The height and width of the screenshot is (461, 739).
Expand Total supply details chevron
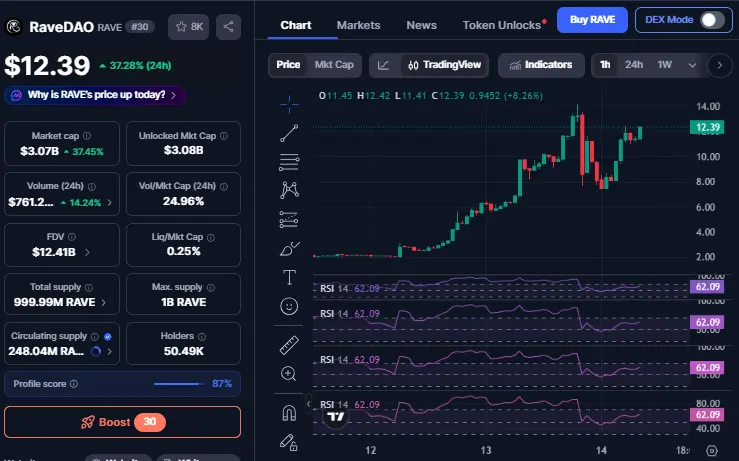tap(103, 302)
